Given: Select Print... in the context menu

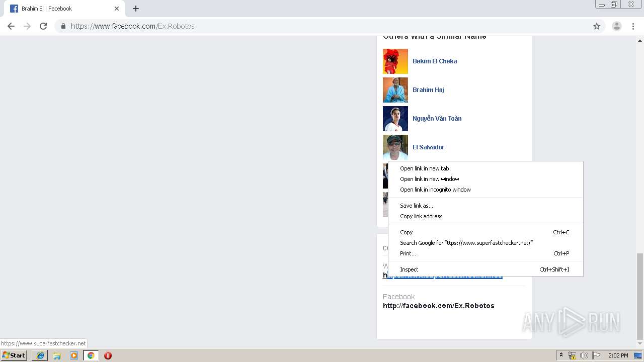Looking at the screenshot, I should 486,253.
